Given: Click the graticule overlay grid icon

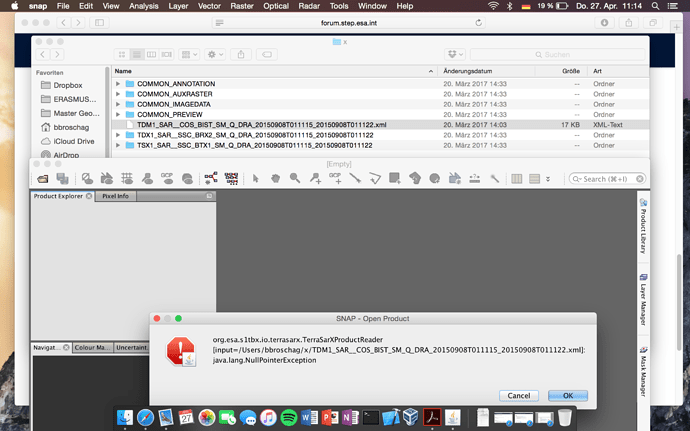Looking at the screenshot, I should (127, 178).
